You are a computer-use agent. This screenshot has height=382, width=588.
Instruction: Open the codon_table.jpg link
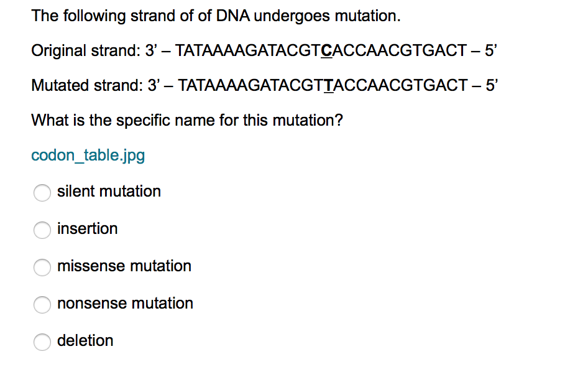point(88,156)
